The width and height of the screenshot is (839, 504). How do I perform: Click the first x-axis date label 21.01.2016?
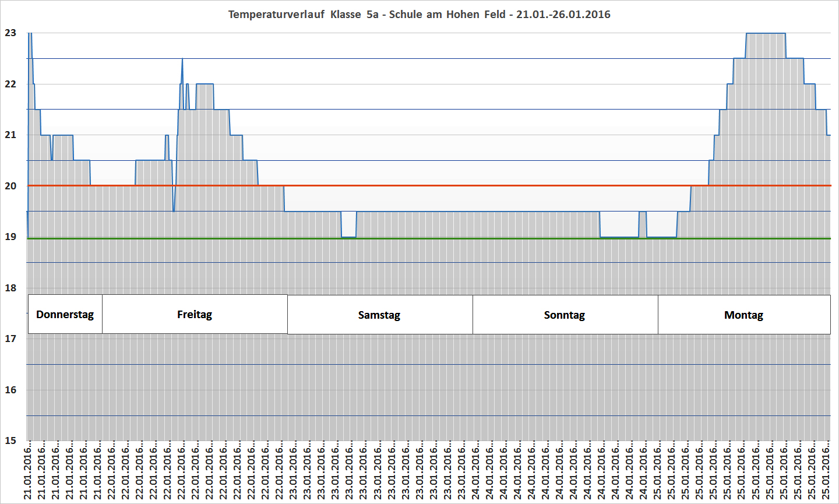(x=29, y=472)
